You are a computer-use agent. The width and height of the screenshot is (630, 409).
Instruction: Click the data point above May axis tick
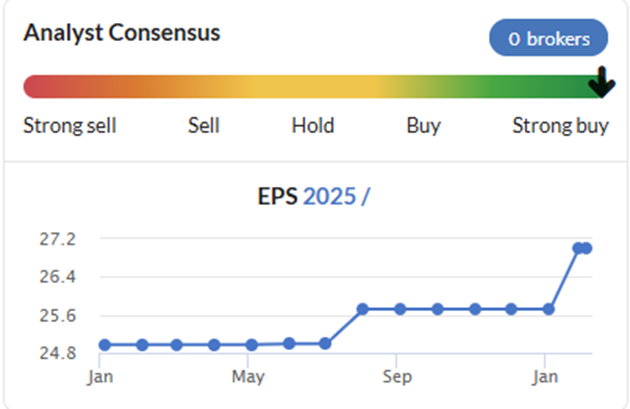252,345
